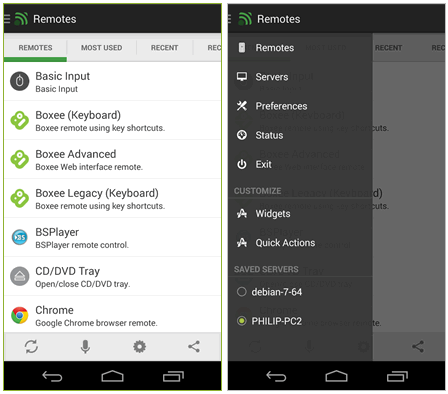Tap the CD/DVD Tray eject icon
The image size is (448, 394).
tap(20, 276)
